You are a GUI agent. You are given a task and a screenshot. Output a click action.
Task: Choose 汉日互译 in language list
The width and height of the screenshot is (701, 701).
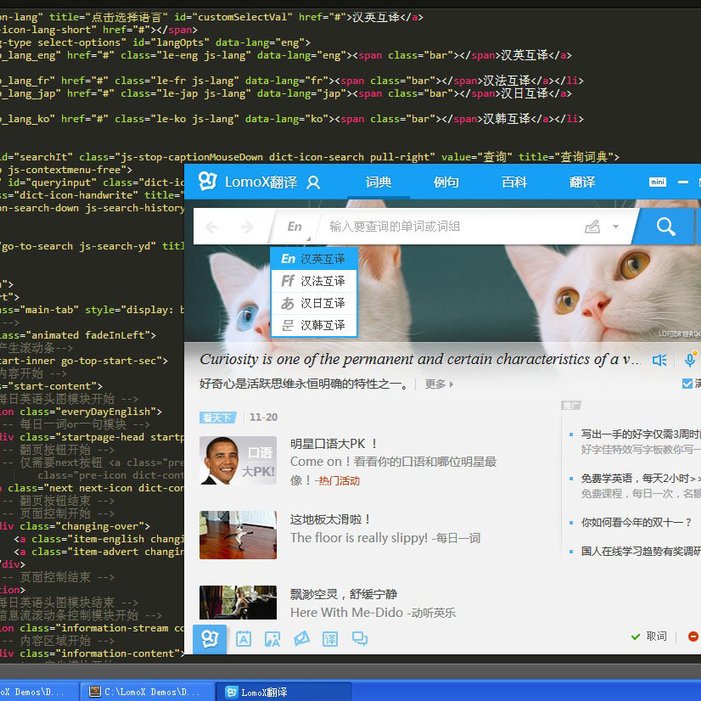[313, 303]
